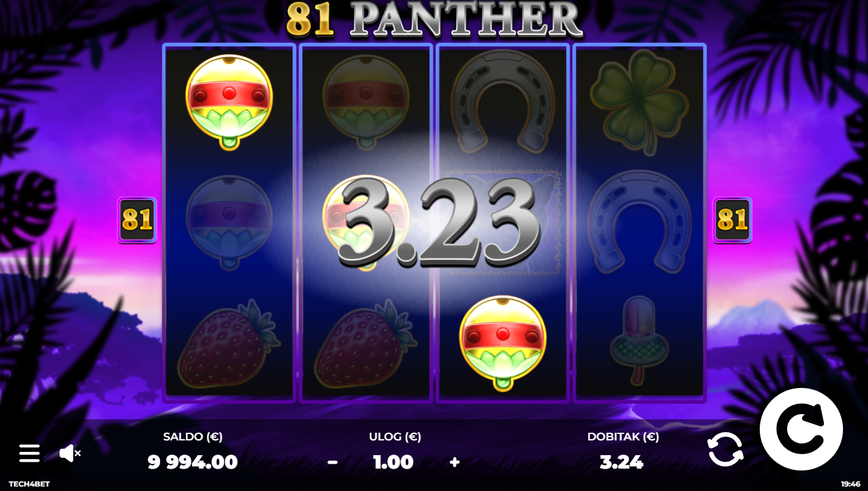
Task: Unmute the game sound
Action: click(x=69, y=453)
